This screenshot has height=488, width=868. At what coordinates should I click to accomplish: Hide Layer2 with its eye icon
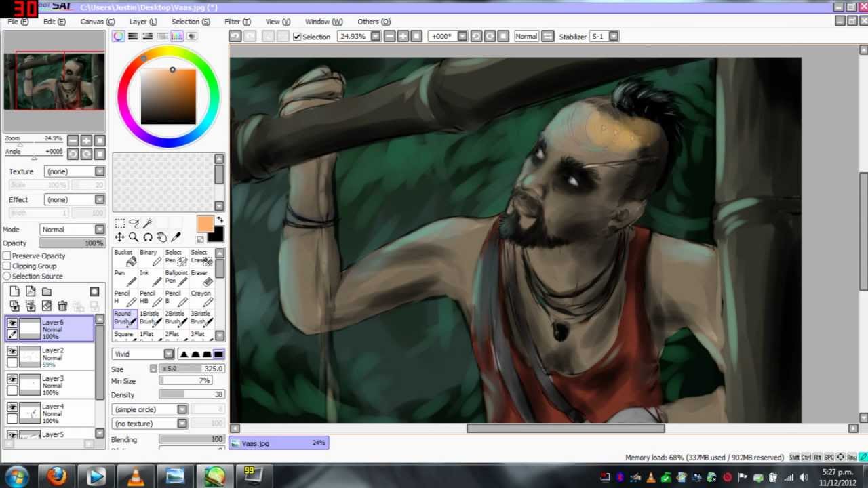coord(12,351)
